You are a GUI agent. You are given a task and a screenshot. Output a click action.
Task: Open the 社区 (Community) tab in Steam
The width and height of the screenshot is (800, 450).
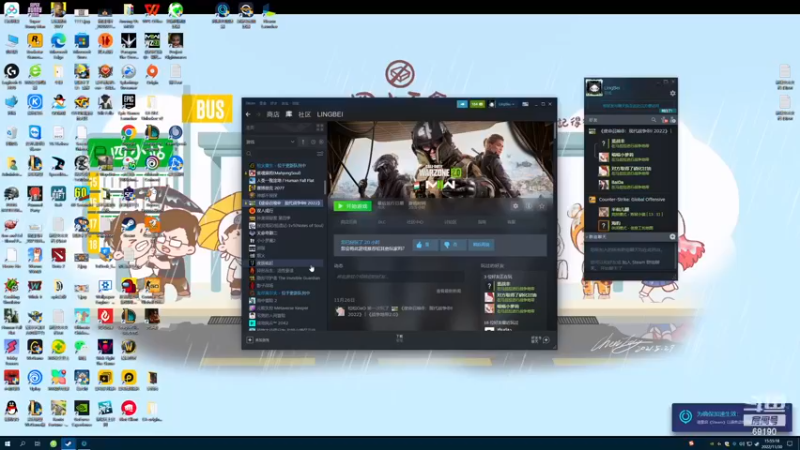point(305,114)
